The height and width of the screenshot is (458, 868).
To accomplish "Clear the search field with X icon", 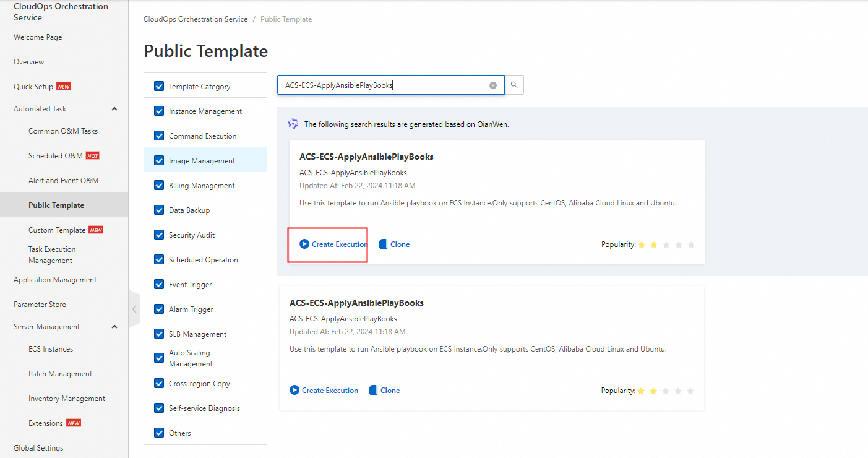I will [x=493, y=85].
